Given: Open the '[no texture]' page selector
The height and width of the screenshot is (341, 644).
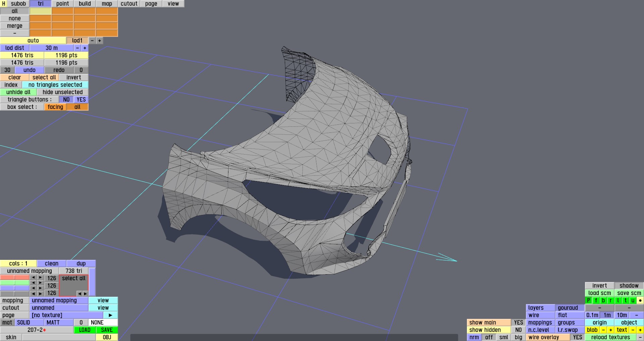Looking at the screenshot, I should click(66, 315).
